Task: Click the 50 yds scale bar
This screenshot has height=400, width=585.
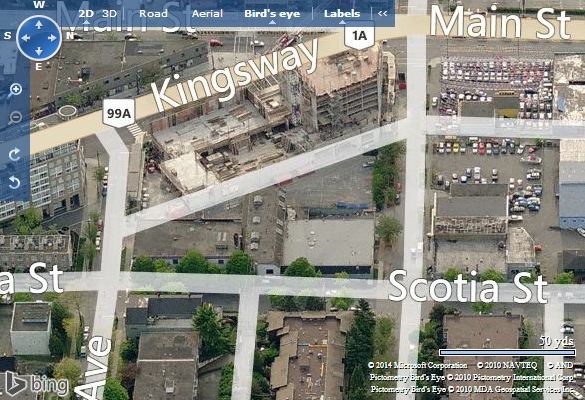Action: click(507, 352)
